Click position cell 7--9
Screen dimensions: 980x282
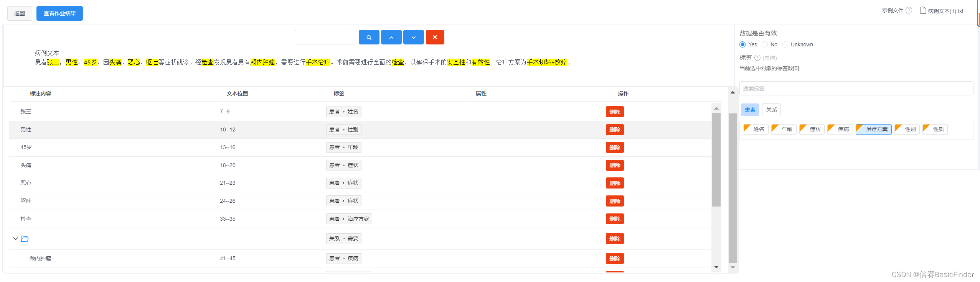224,112
